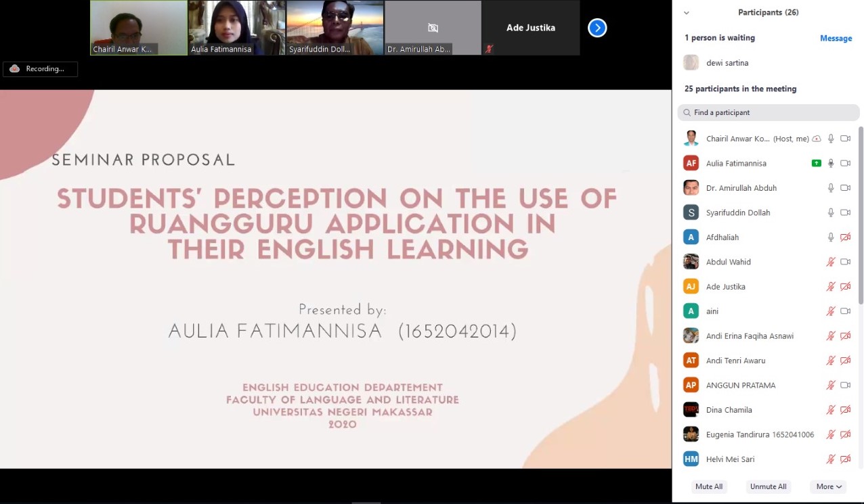Click video icon for Abdul Wahid

(845, 262)
